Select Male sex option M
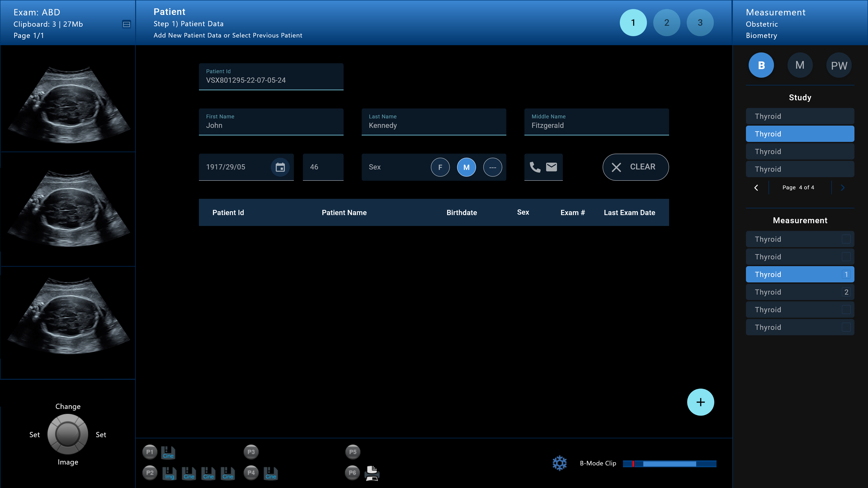The height and width of the screenshot is (488, 868). [466, 167]
